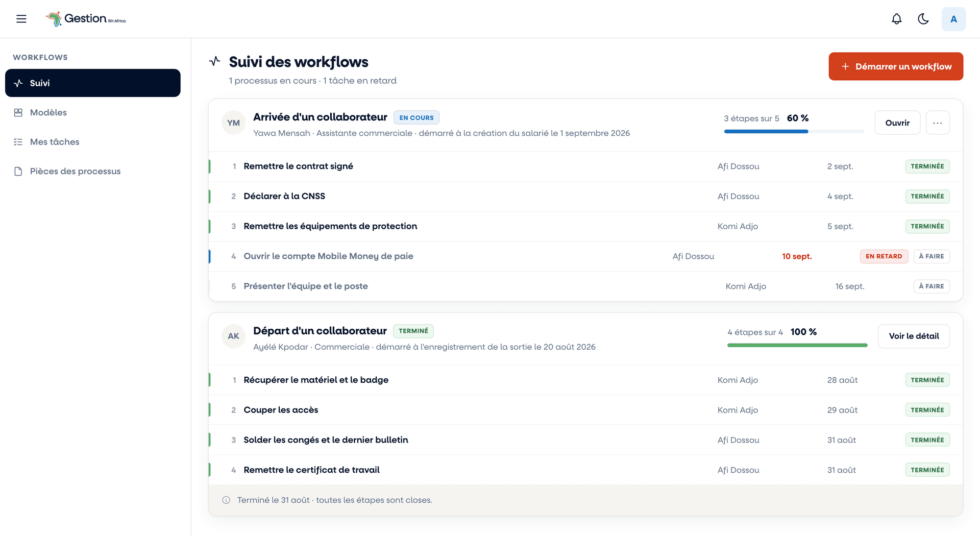Click the EN RETARD badge
980x536 pixels.
884,256
